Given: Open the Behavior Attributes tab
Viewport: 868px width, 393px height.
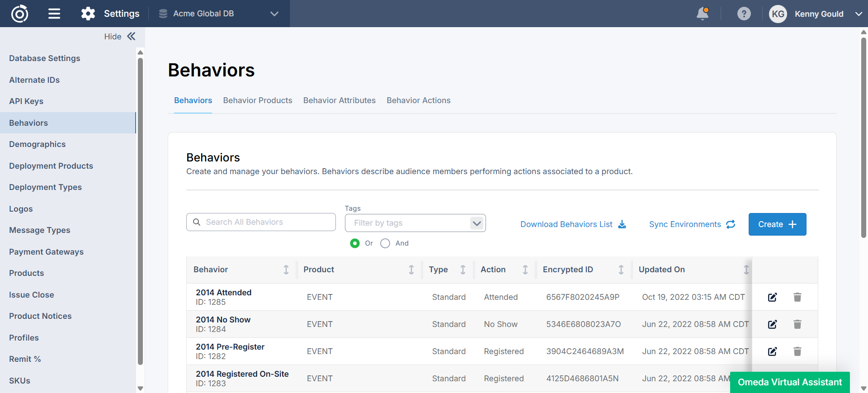Looking at the screenshot, I should coord(339,100).
